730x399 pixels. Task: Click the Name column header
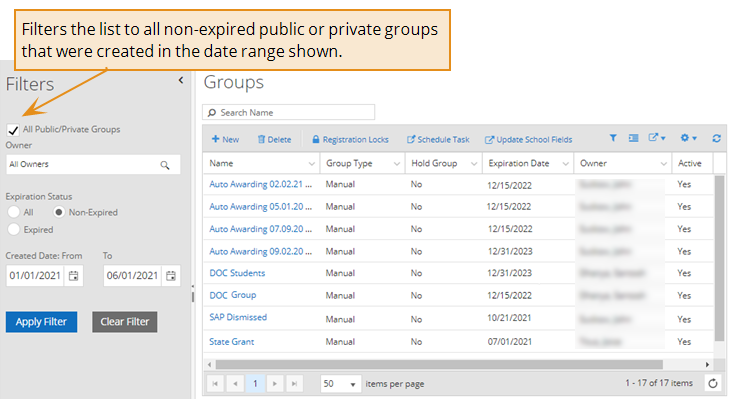tap(262, 163)
